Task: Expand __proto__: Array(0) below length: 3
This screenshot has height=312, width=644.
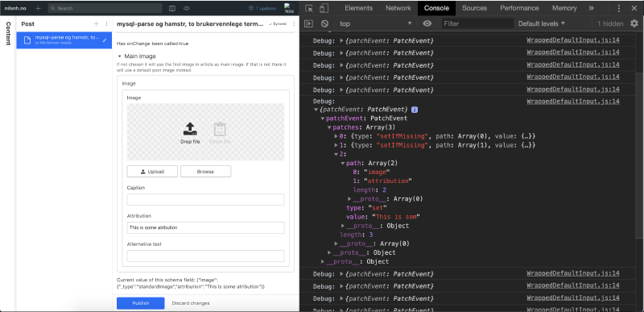Action: [x=336, y=243]
